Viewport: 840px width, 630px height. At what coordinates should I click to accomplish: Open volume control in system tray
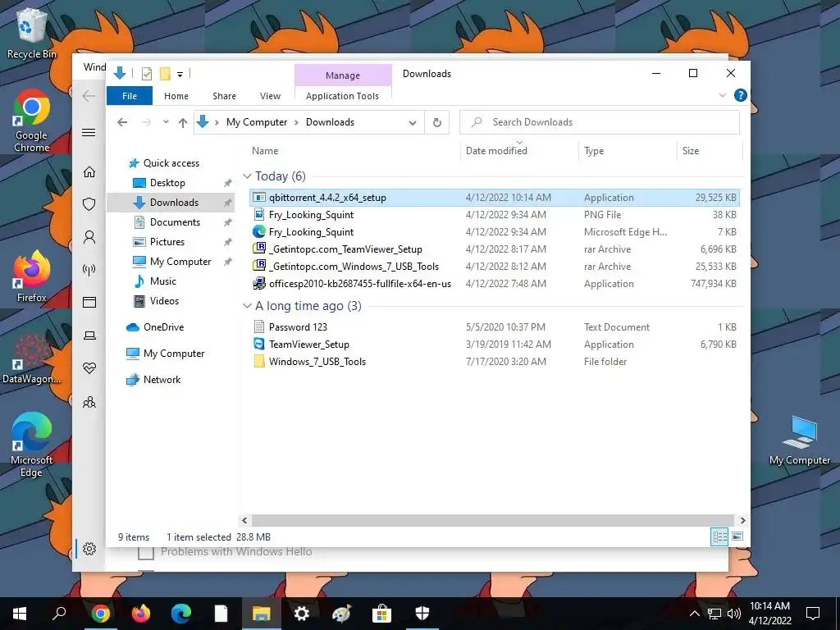(734, 614)
